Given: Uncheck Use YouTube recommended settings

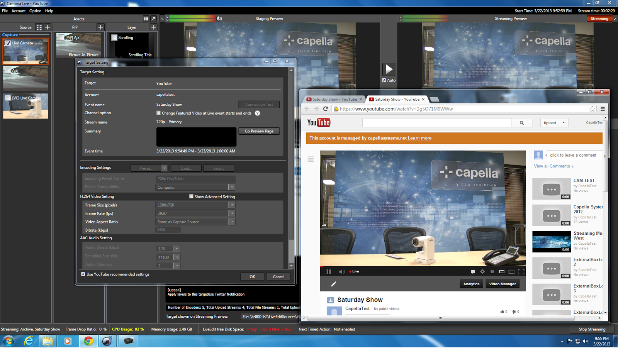Looking at the screenshot, I should 83,274.
